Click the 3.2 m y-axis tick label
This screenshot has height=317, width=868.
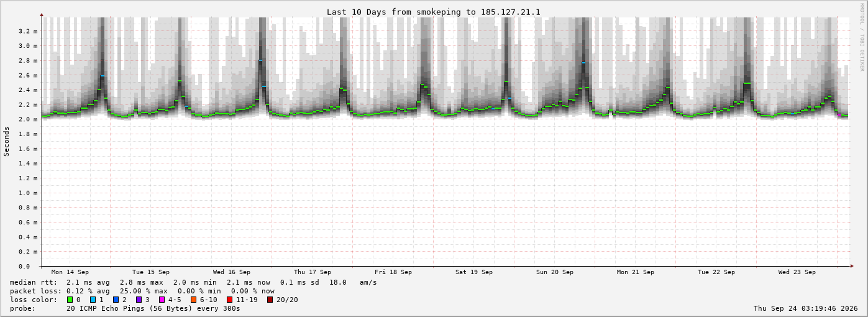[x=28, y=31]
